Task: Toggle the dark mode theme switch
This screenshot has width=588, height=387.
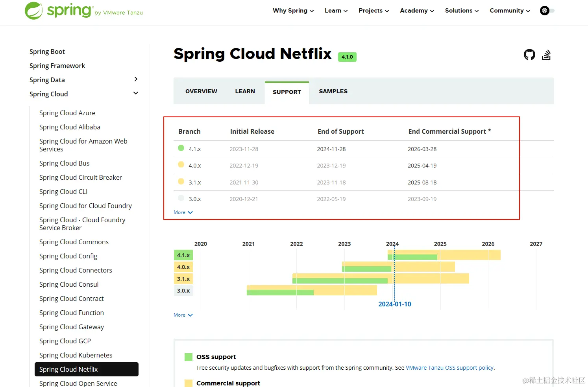Action: [547, 11]
